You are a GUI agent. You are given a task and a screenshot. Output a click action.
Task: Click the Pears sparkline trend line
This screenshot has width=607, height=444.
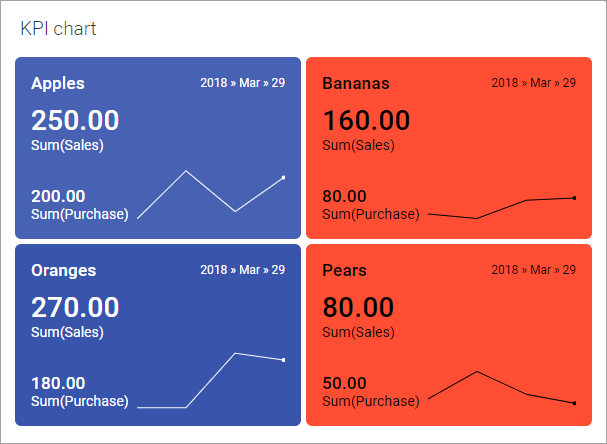tap(477, 372)
